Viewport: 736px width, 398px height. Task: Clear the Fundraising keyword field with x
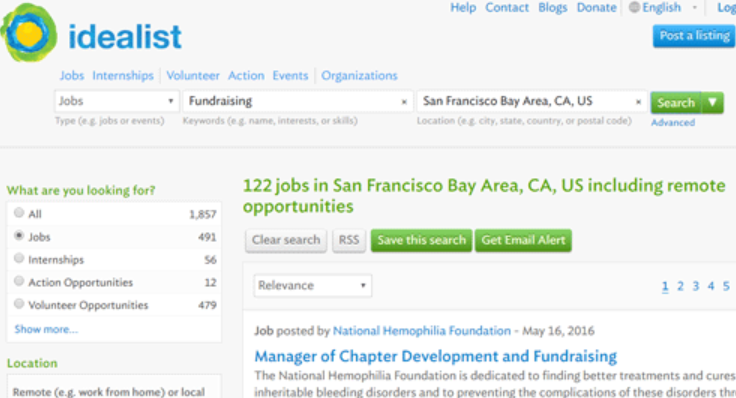(404, 101)
